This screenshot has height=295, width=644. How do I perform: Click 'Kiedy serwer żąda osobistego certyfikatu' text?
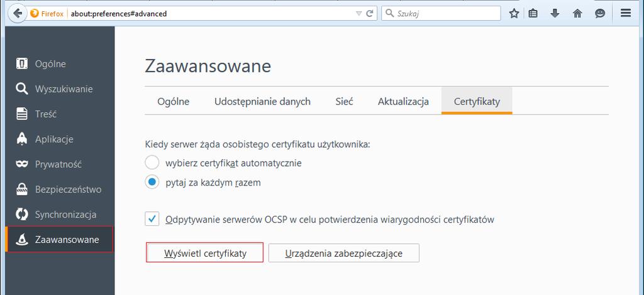point(257,144)
